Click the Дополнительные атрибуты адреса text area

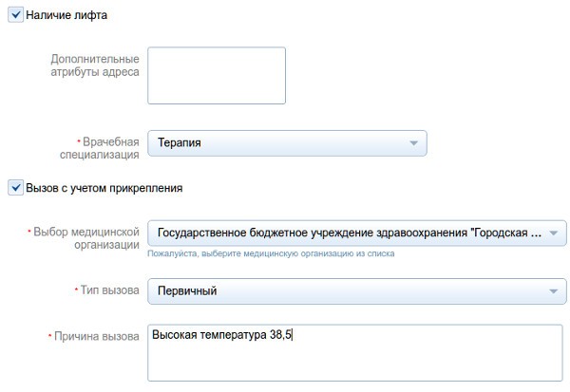pyautogui.click(x=217, y=75)
